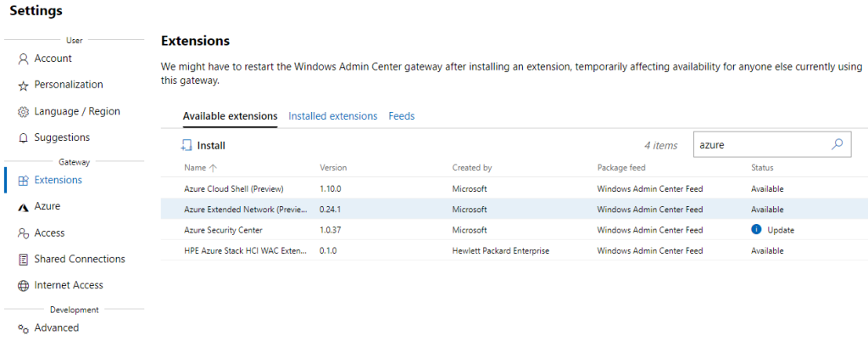The image size is (868, 347).
Task: Sort by the Status column header
Action: tap(762, 167)
